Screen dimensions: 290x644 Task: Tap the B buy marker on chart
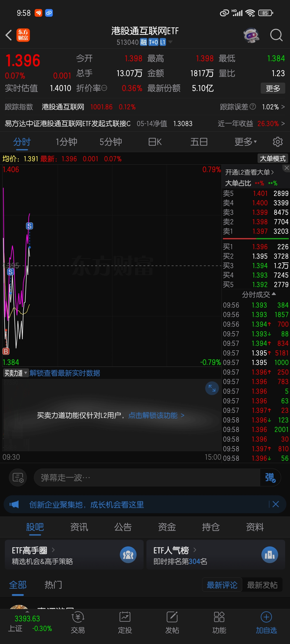click(x=6, y=351)
